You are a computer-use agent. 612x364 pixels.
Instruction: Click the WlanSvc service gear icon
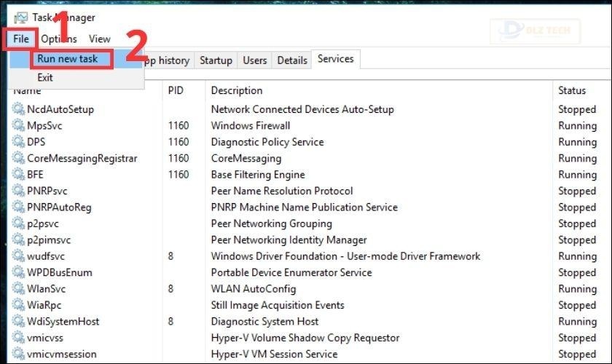18,289
